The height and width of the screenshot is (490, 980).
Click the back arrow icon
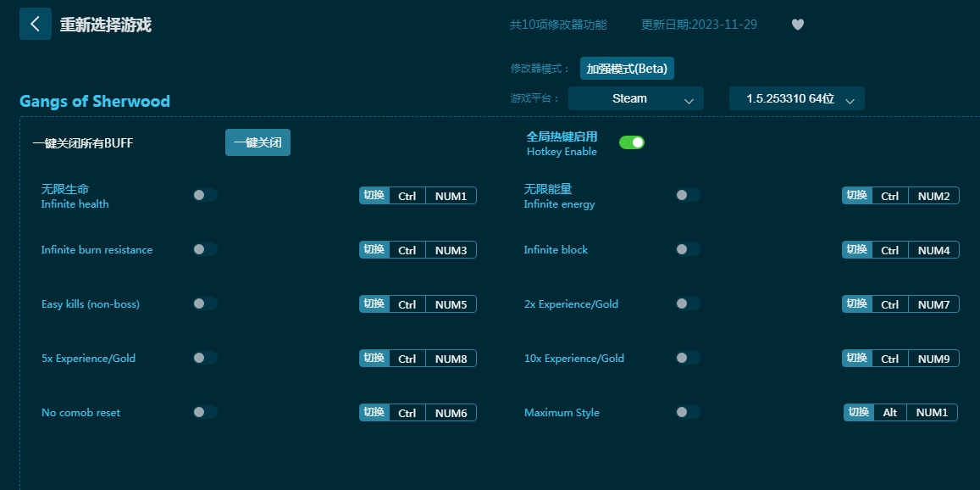click(x=35, y=24)
